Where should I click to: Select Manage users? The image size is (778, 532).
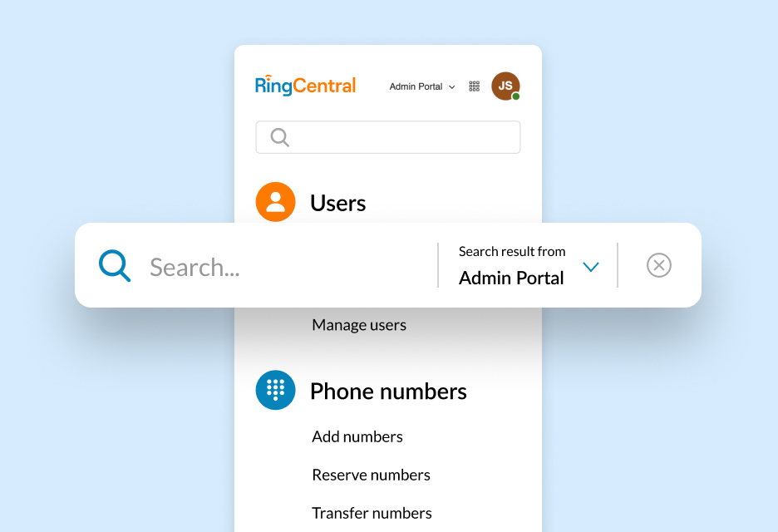pyautogui.click(x=358, y=324)
